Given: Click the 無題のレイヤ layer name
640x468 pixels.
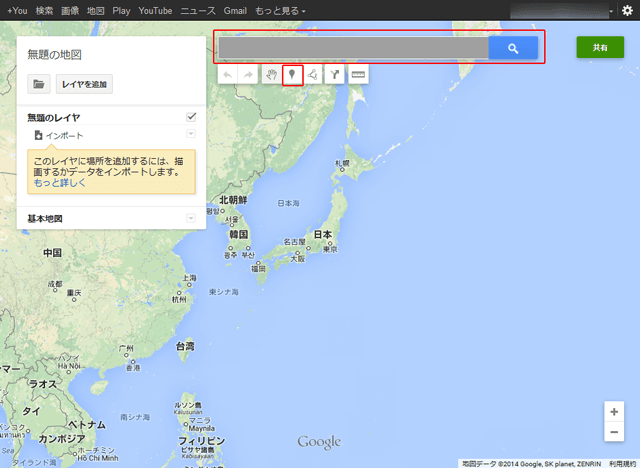Looking at the screenshot, I should 53,118.
